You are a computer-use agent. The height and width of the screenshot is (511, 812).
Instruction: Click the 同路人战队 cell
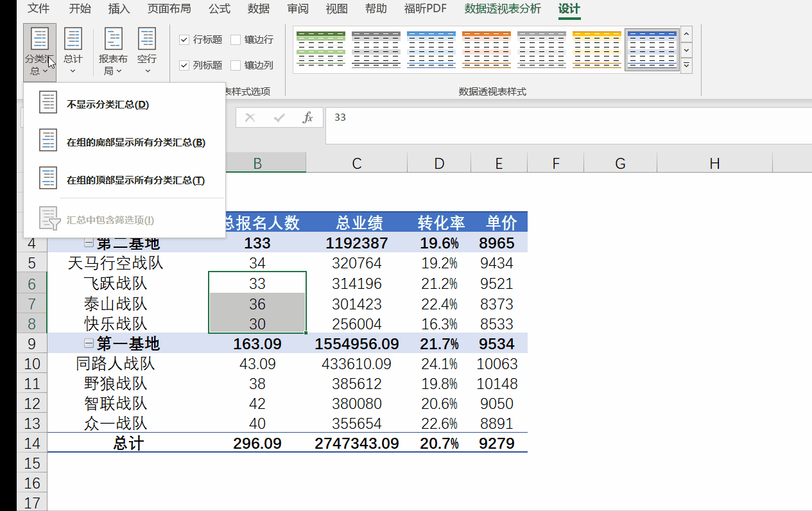point(128,364)
